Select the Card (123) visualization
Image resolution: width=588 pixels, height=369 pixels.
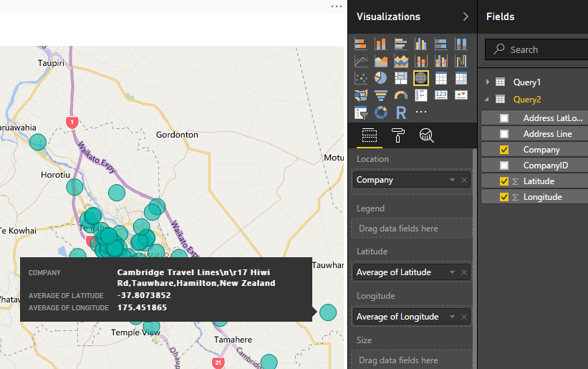click(441, 95)
